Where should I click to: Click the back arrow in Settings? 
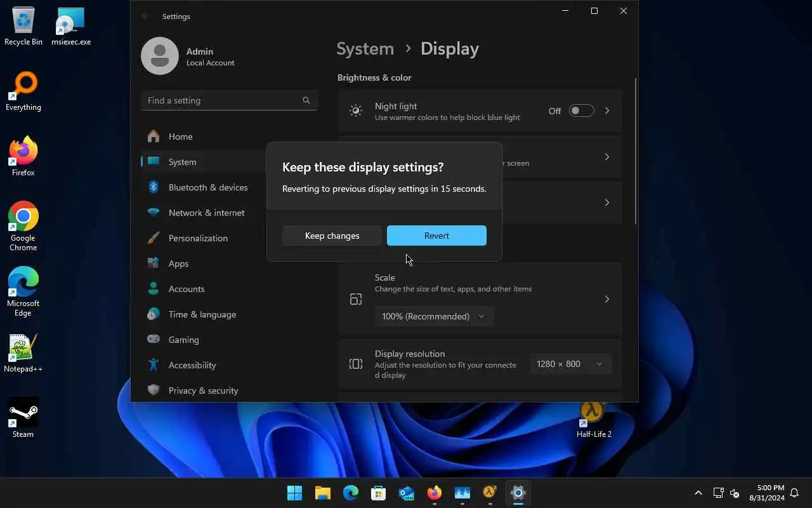pos(146,16)
